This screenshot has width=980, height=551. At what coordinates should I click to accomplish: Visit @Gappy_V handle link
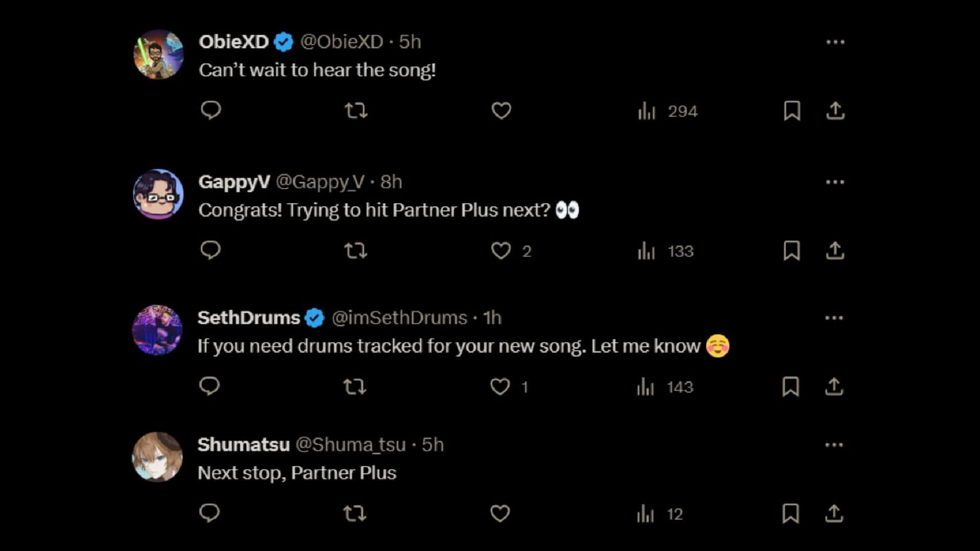320,182
